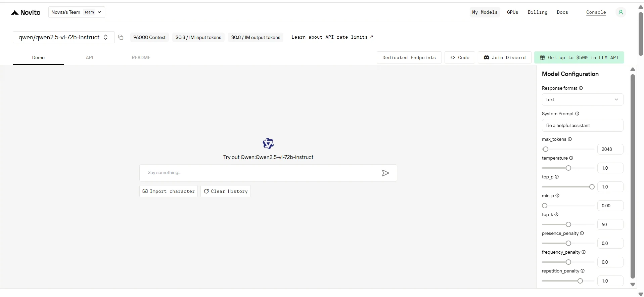Click the $0.8 / 1M output tokens badge
This screenshot has height=297, width=644.
coord(256,37)
